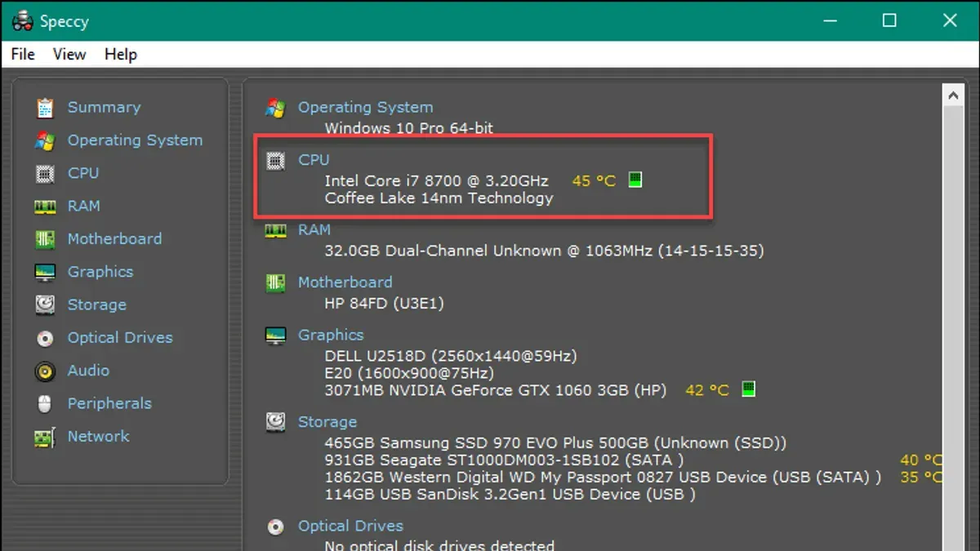Click the 32.0GB Dual-Channel RAM line

coord(544,251)
